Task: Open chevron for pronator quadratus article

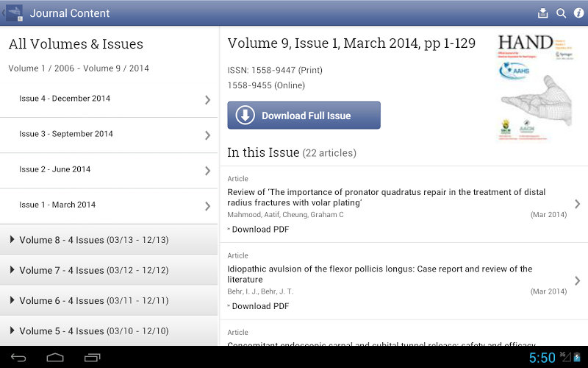Action: point(577,204)
